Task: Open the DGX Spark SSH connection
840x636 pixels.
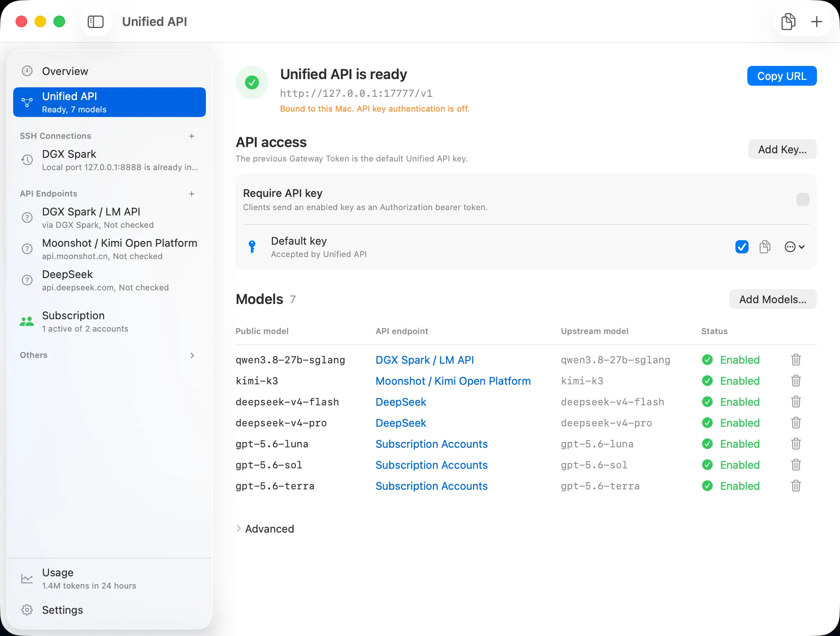Action: 110,160
